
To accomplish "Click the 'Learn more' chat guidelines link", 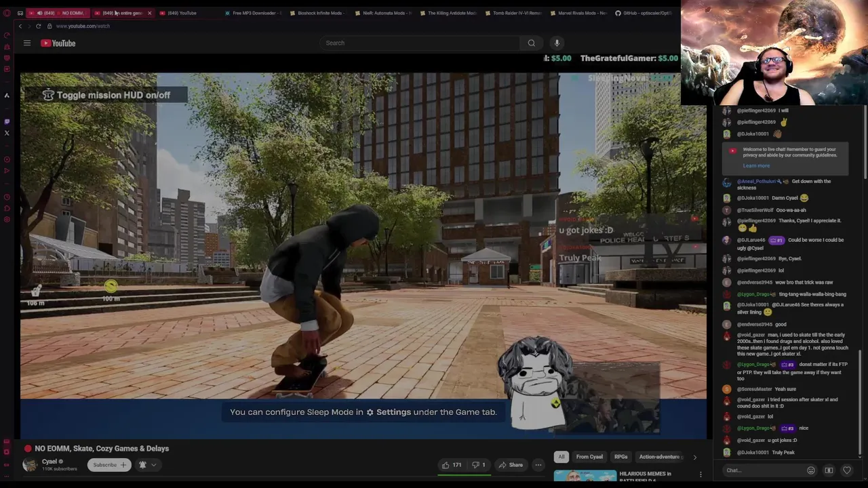I will click(x=756, y=166).
